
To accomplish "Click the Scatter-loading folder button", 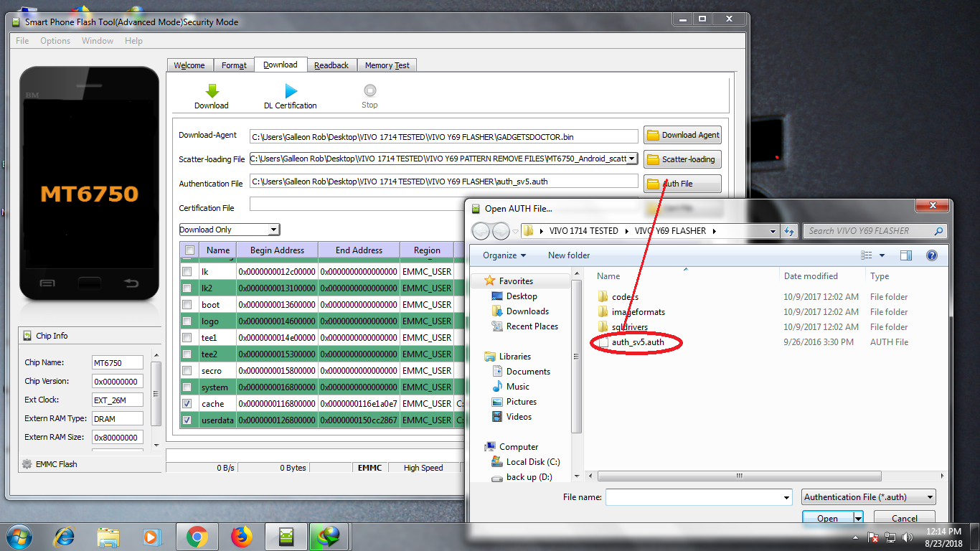I will point(682,159).
